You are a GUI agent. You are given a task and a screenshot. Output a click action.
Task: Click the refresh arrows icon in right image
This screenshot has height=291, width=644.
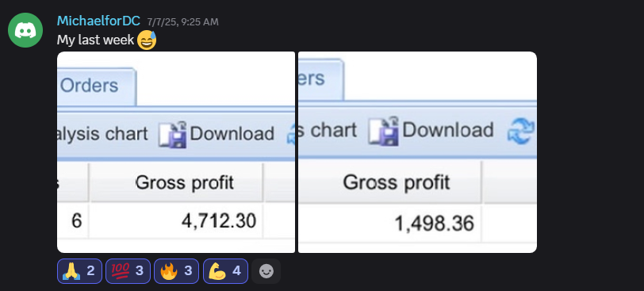(x=522, y=132)
